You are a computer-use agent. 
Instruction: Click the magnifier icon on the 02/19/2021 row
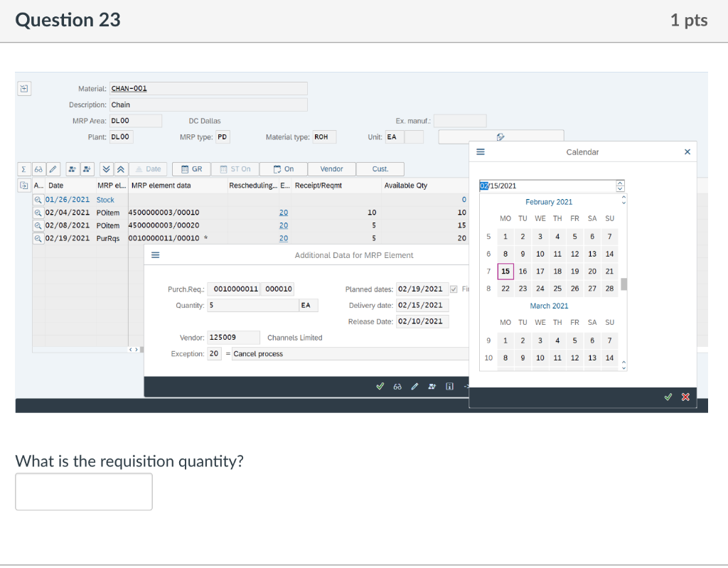38,240
